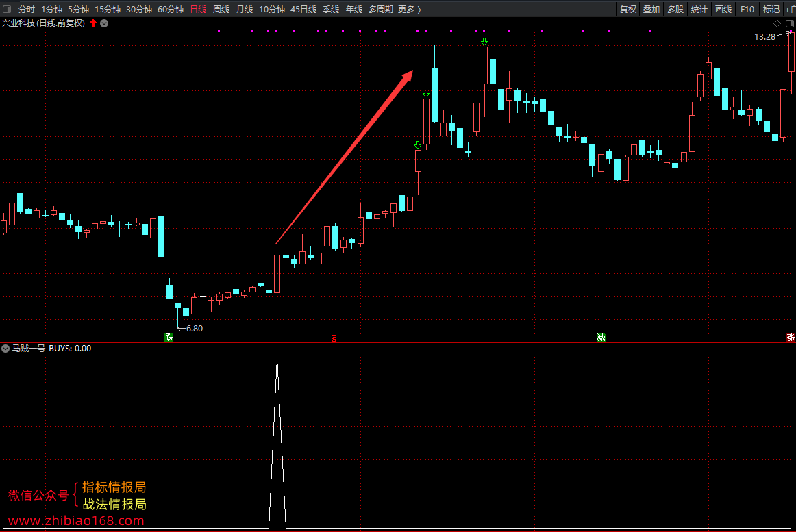Click the 13.28 high price label
The image size is (796, 532).
coord(764,36)
